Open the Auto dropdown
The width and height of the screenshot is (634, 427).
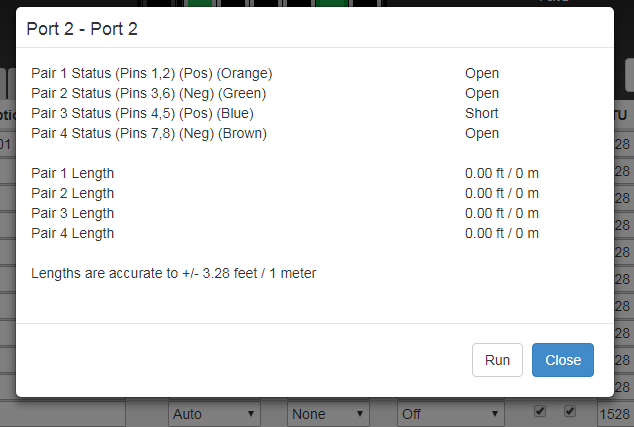214,413
